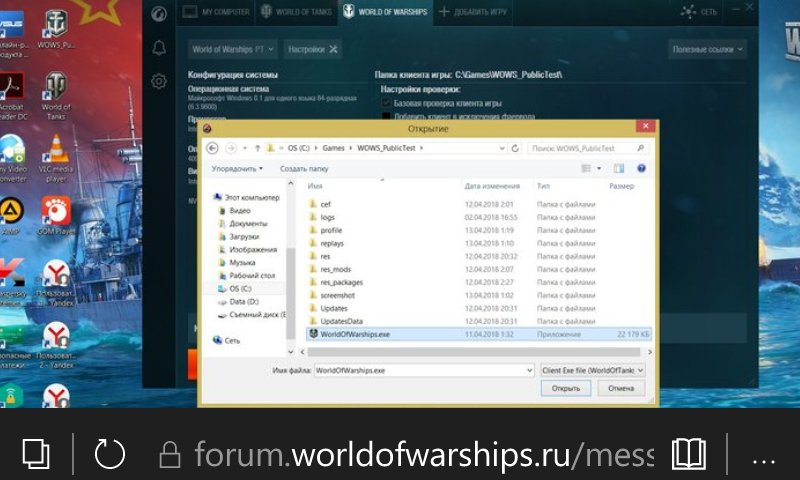The height and width of the screenshot is (480, 800).
Task: Switch to the MY COMPUTER tab
Action: (x=216, y=12)
